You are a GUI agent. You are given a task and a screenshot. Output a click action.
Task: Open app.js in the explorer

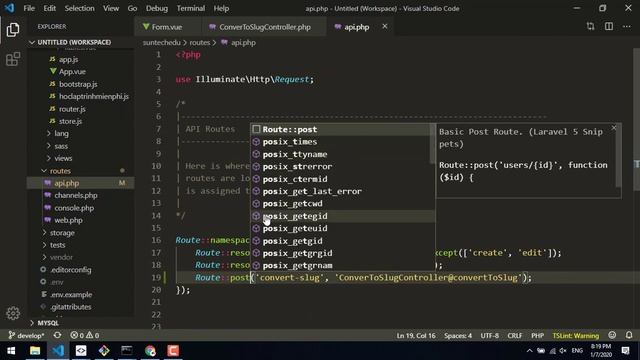pos(68,59)
